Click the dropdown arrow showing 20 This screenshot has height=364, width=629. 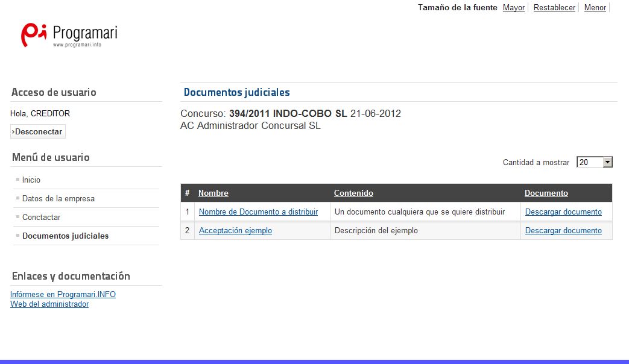point(608,162)
